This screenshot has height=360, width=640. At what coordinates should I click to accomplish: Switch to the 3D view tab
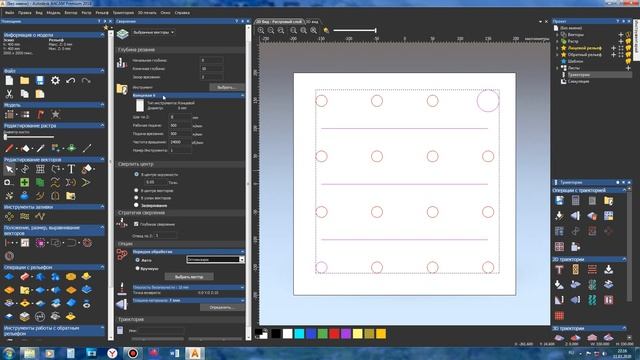(312, 22)
